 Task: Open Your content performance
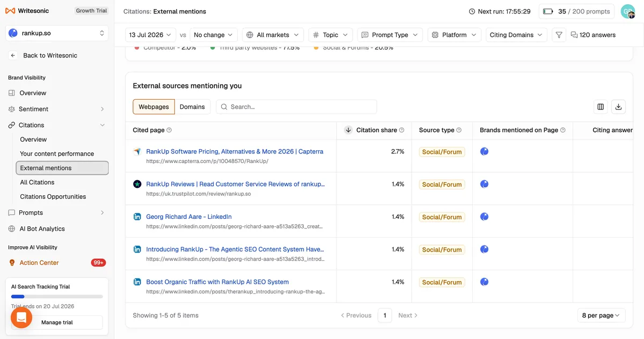coord(57,153)
